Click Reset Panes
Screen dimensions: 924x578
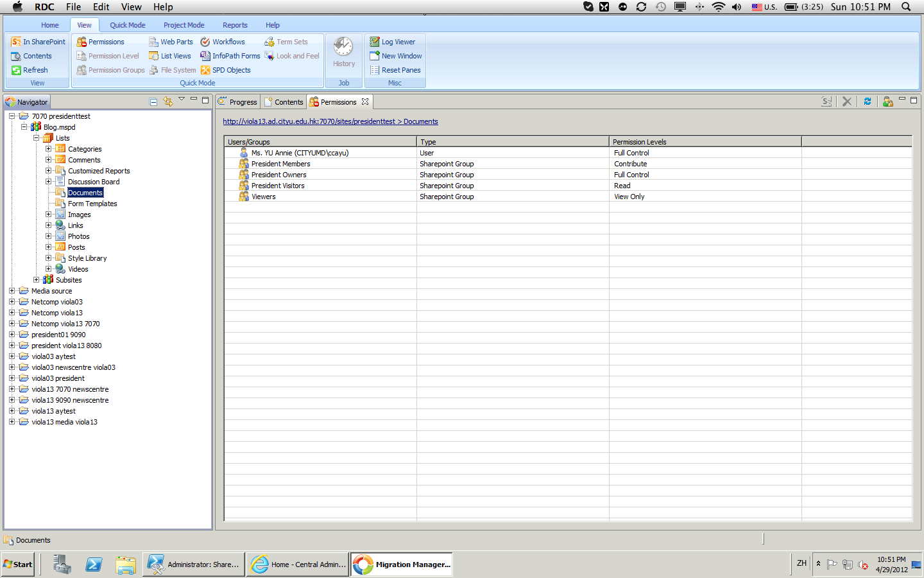coord(395,70)
